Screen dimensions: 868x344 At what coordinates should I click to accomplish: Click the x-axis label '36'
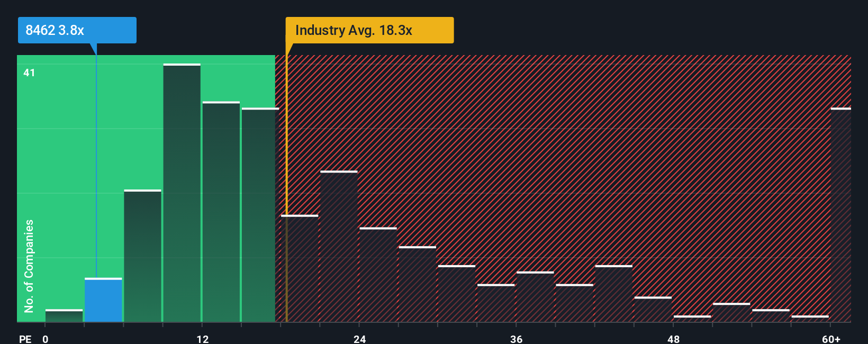[517, 339]
